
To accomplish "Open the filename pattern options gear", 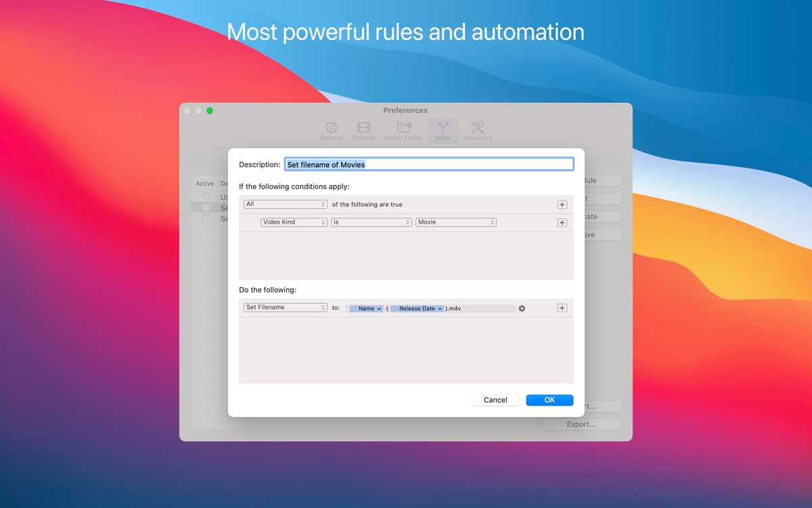I will (x=521, y=308).
